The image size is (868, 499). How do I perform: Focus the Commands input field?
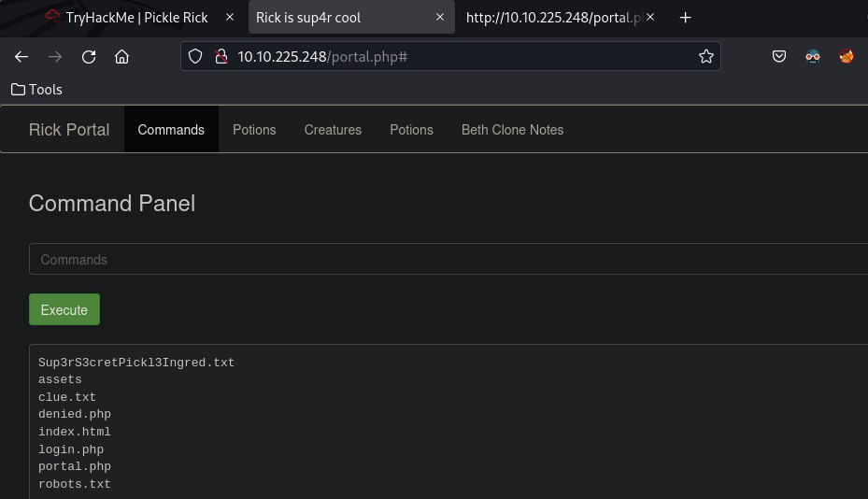[x=448, y=260]
